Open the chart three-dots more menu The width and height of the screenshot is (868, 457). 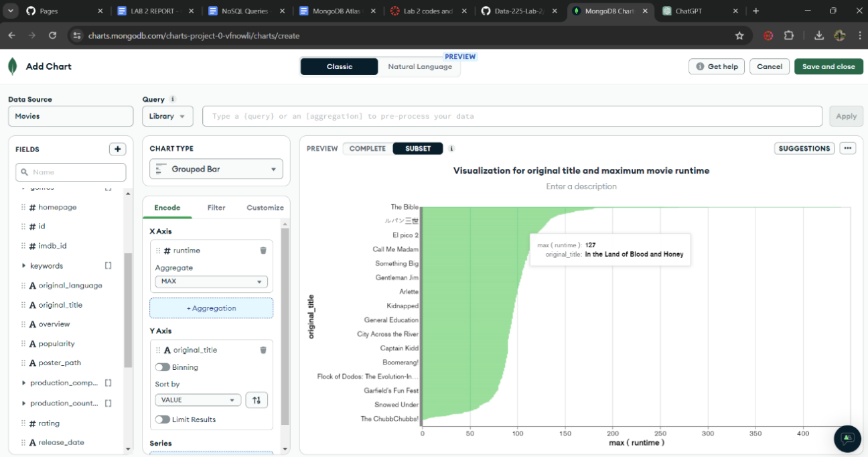point(848,148)
